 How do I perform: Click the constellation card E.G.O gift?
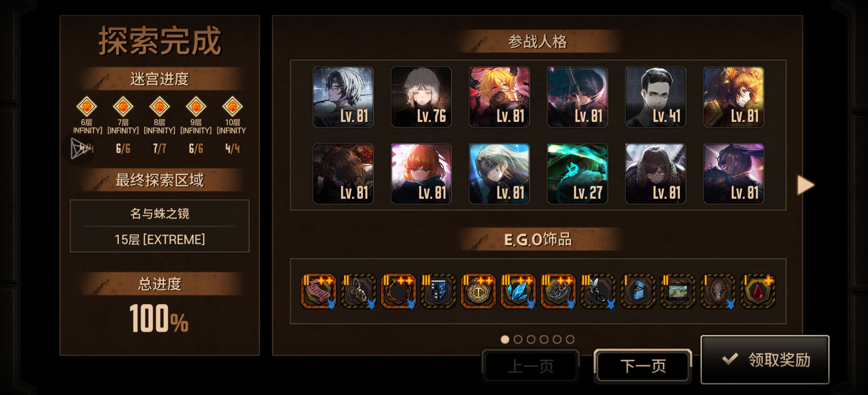pos(438,291)
